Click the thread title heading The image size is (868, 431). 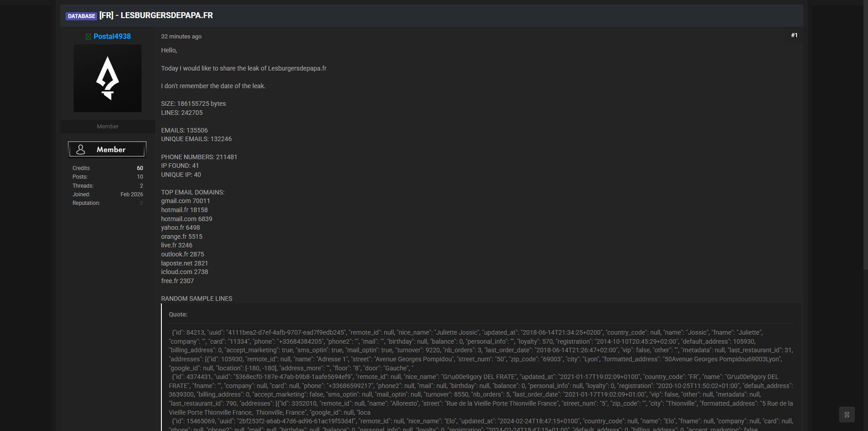(156, 15)
